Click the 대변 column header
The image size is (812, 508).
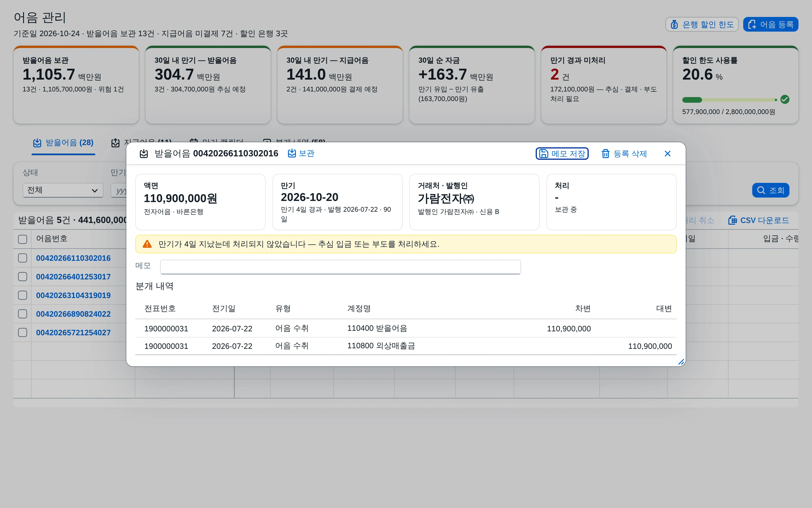(664, 308)
